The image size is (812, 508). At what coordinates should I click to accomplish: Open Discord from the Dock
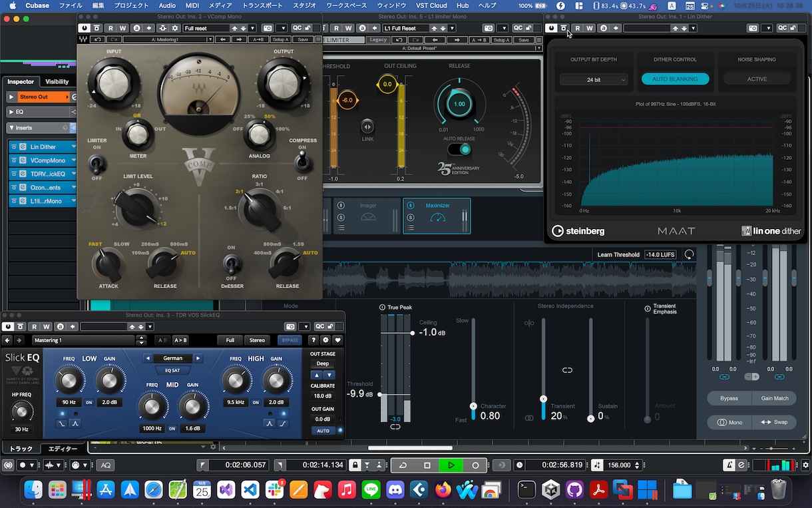point(395,490)
